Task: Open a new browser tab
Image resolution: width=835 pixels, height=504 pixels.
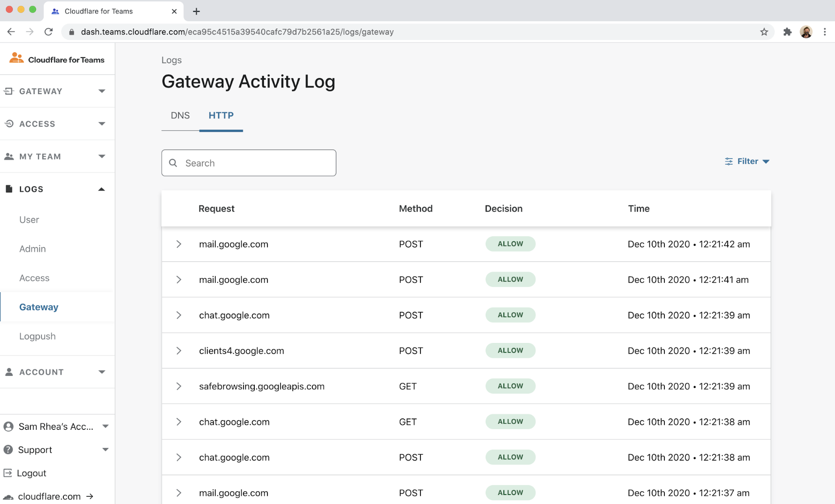Action: [x=196, y=11]
